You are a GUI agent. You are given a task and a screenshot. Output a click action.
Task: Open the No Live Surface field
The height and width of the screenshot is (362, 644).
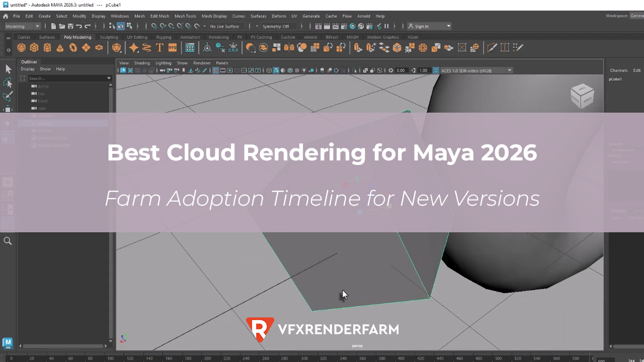click(226, 26)
